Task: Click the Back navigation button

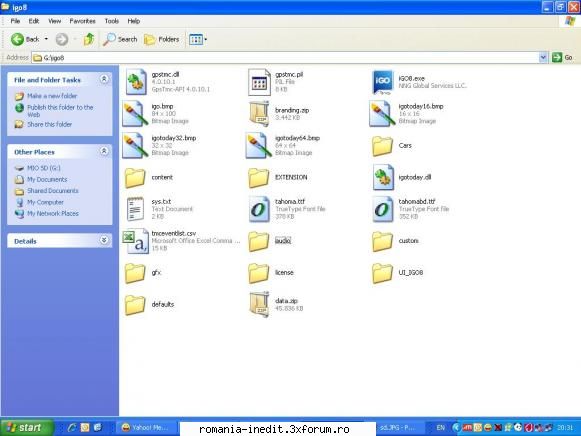Action: 25,39
